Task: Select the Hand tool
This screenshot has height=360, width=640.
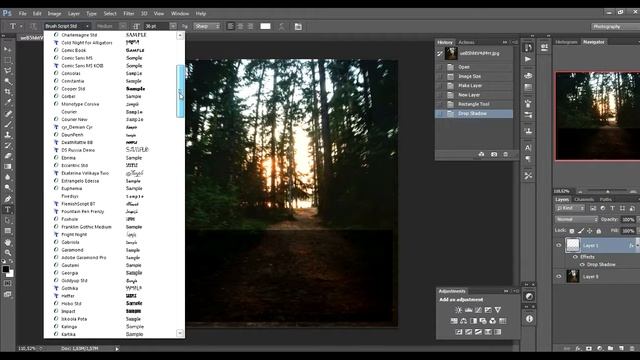Action: click(x=7, y=242)
